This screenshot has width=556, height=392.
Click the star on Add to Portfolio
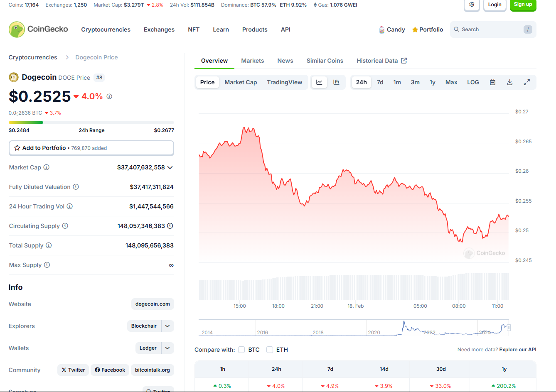click(x=17, y=148)
